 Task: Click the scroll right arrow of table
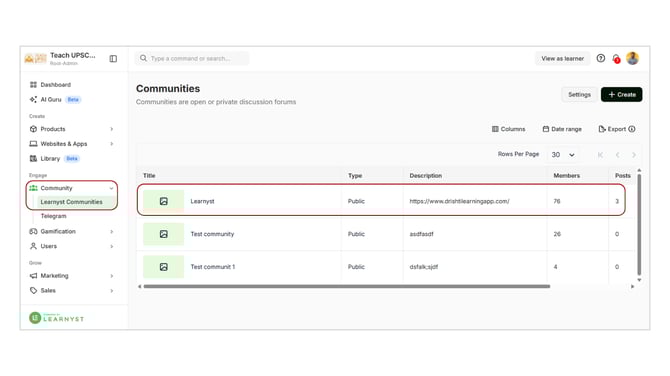point(633,286)
